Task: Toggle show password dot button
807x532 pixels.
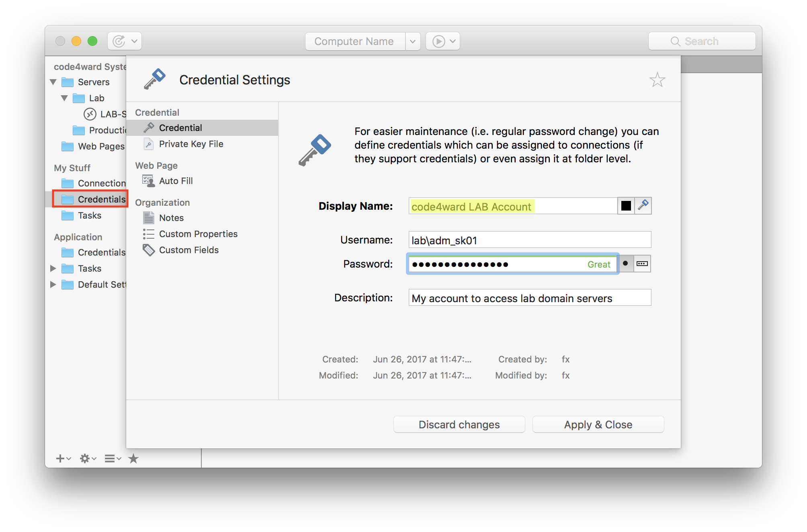Action: (625, 264)
